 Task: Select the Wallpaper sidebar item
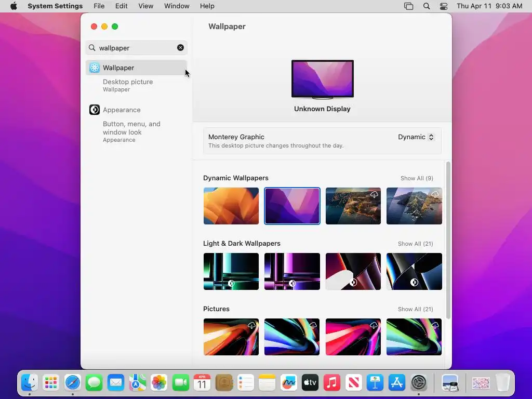tap(137, 68)
